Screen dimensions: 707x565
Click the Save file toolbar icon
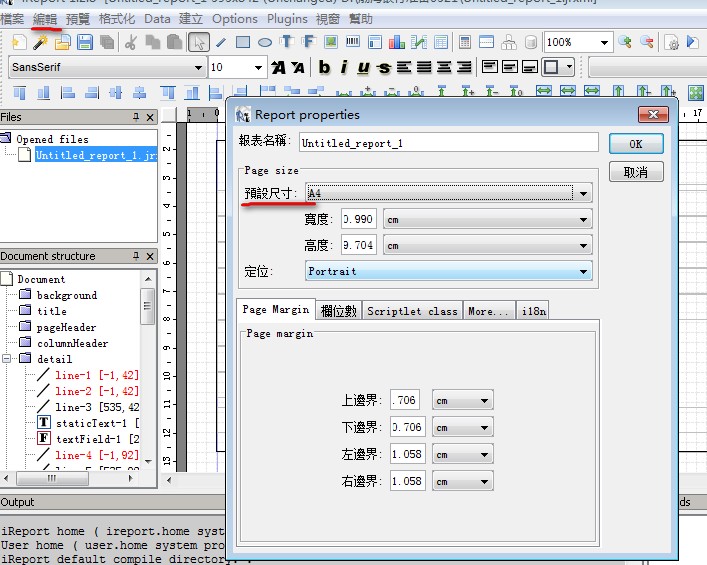click(85, 42)
